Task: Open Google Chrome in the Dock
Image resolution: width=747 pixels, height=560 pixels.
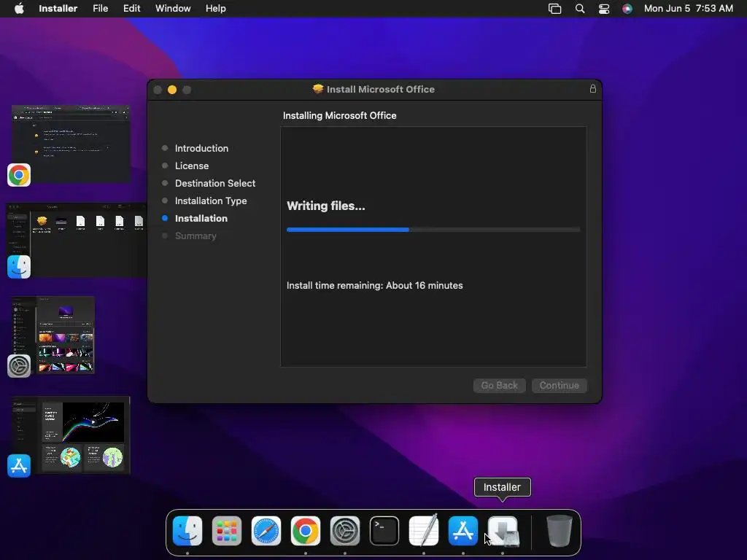Action: click(x=306, y=531)
